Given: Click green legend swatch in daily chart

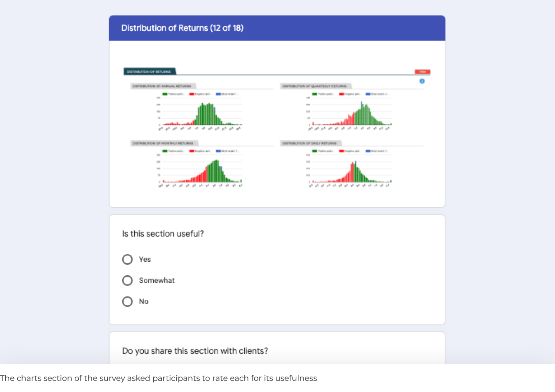Looking at the screenshot, I should [315, 151].
